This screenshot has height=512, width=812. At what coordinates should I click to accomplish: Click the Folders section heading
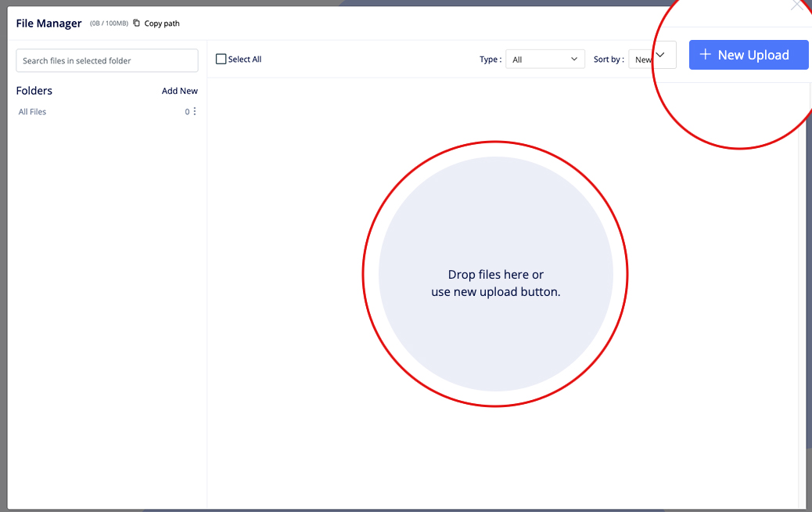[34, 91]
